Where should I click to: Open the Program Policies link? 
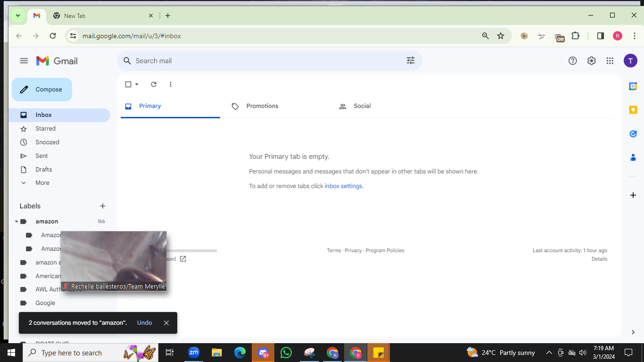pyautogui.click(x=385, y=251)
